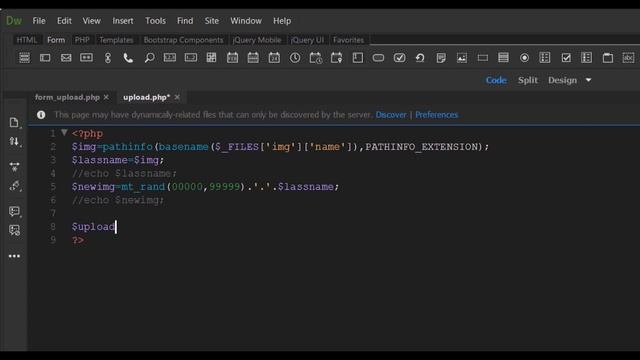Open the Design view dropdown arrow
The height and width of the screenshot is (360, 640).
[x=588, y=80]
